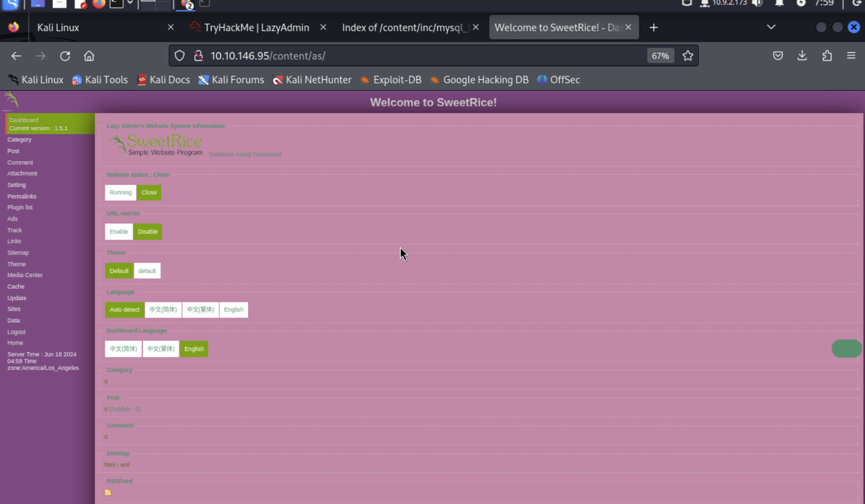
Task: Close the Kali Linux tab
Action: (x=171, y=27)
